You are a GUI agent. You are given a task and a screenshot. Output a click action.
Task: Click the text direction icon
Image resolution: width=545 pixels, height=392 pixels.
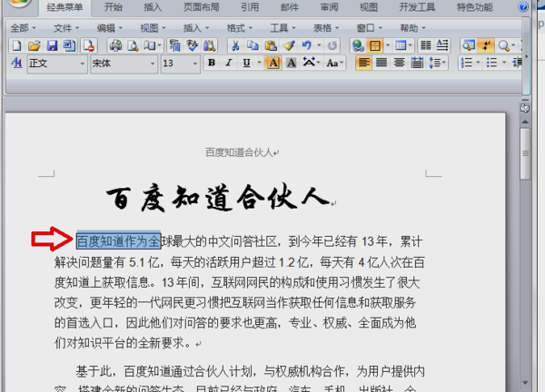click(x=442, y=45)
